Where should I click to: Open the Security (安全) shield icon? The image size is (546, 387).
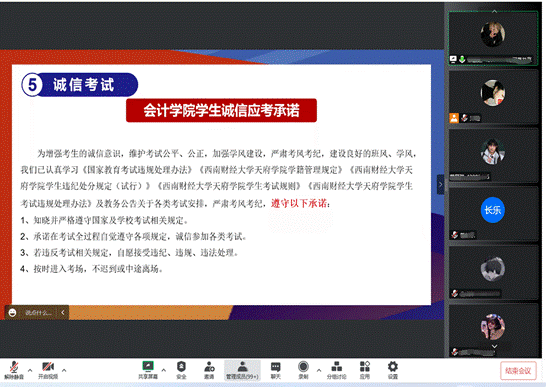click(181, 370)
